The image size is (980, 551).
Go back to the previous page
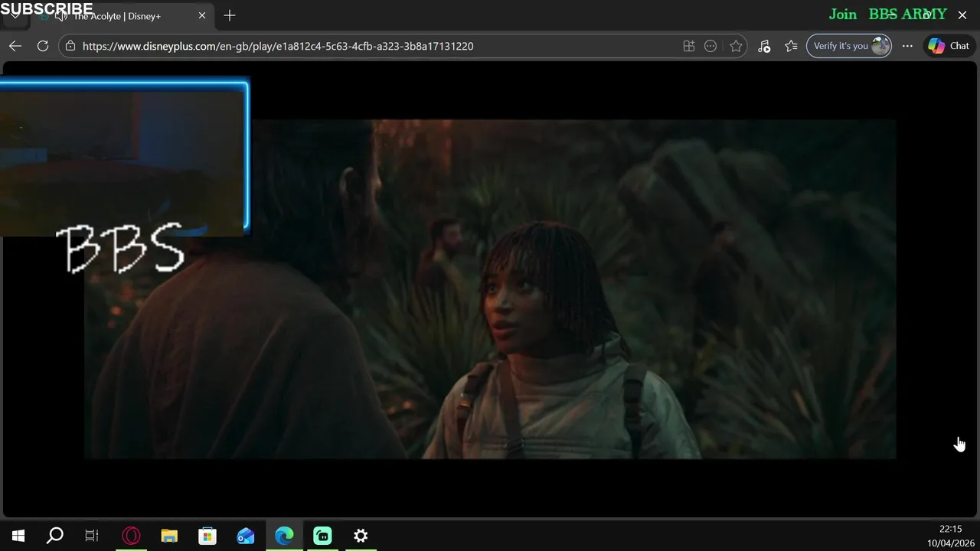15,46
